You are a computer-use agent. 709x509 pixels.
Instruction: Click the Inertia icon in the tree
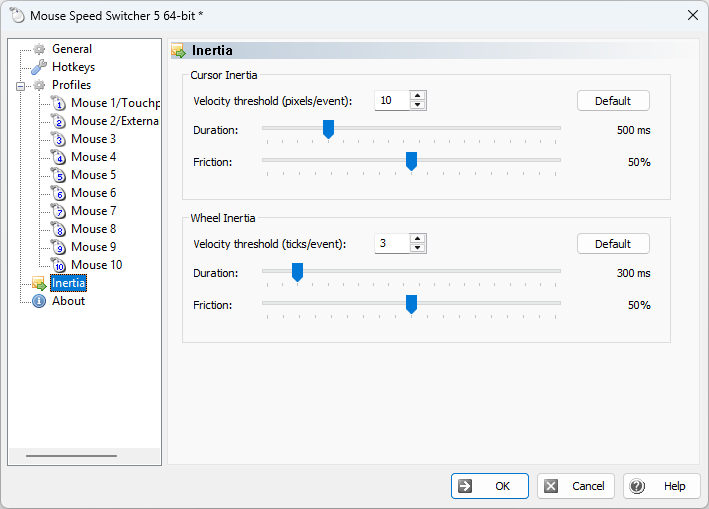[39, 283]
